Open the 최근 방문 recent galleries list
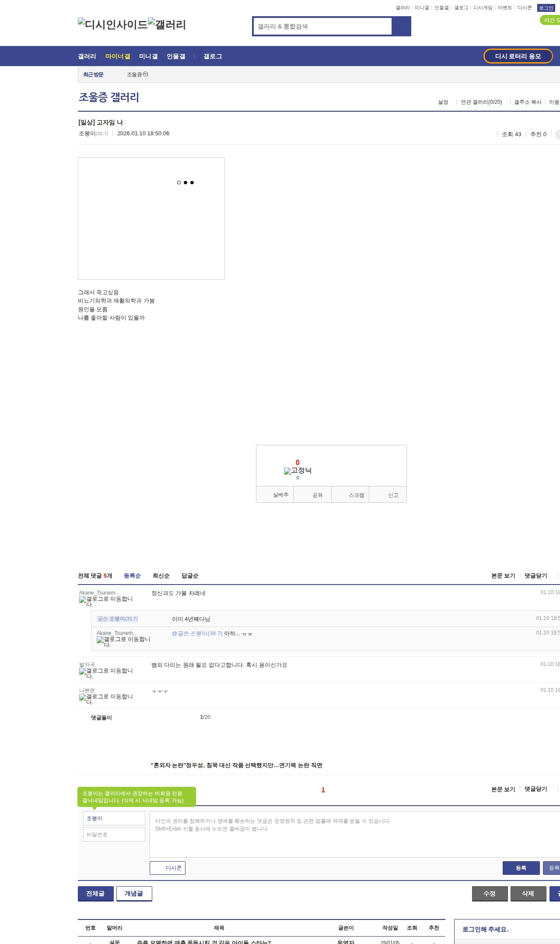The width and height of the screenshot is (560, 944). tap(93, 75)
